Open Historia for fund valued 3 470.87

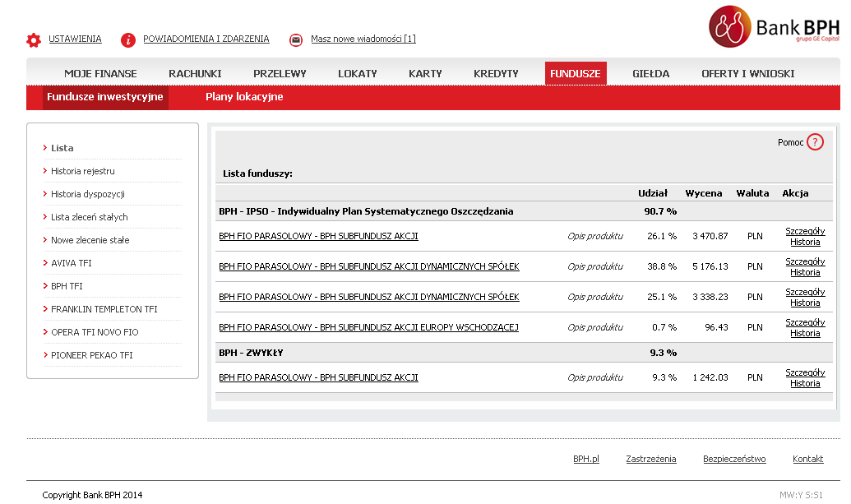tap(805, 242)
